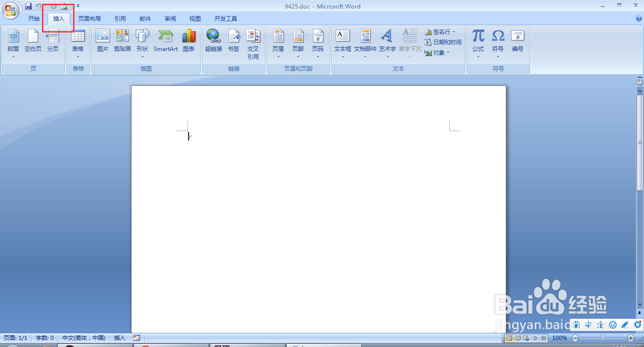Click the macro recording icon in status bar

(x=137, y=338)
